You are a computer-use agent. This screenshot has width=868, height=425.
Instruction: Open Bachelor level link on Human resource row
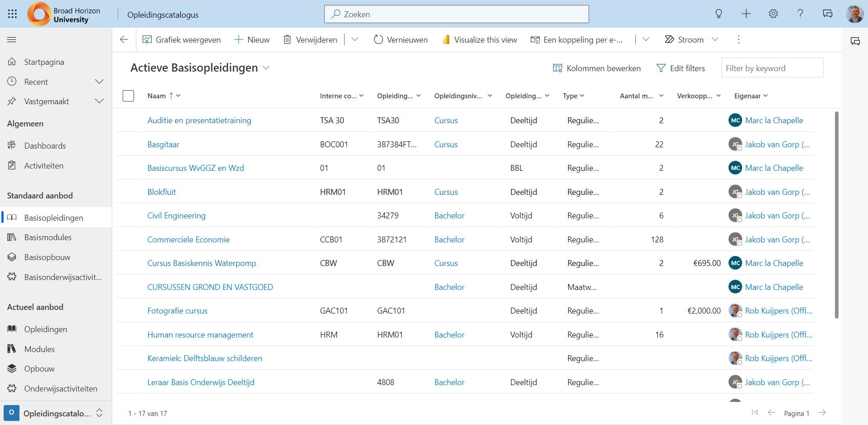pos(449,335)
